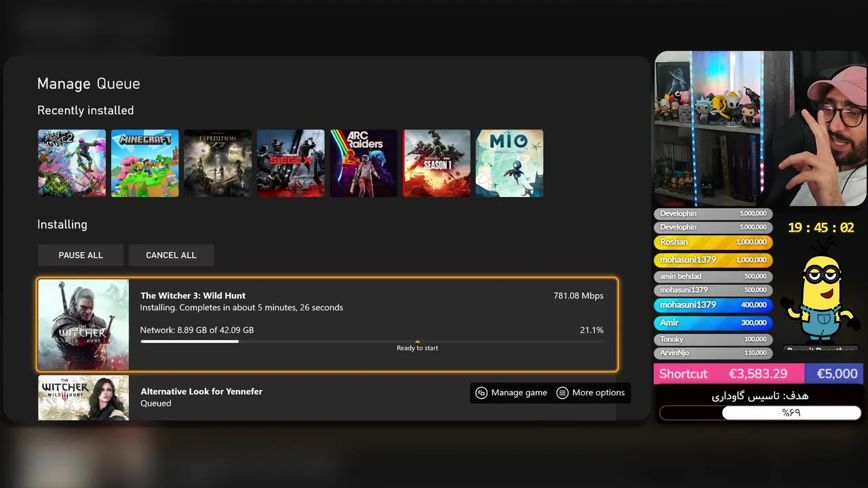This screenshot has width=868, height=488.
Task: Click the Tonoky 100,000 donor entry
Action: point(713,339)
